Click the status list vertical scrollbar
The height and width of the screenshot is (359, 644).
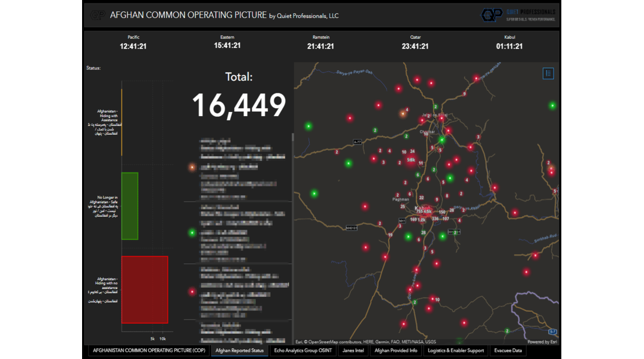point(292,138)
